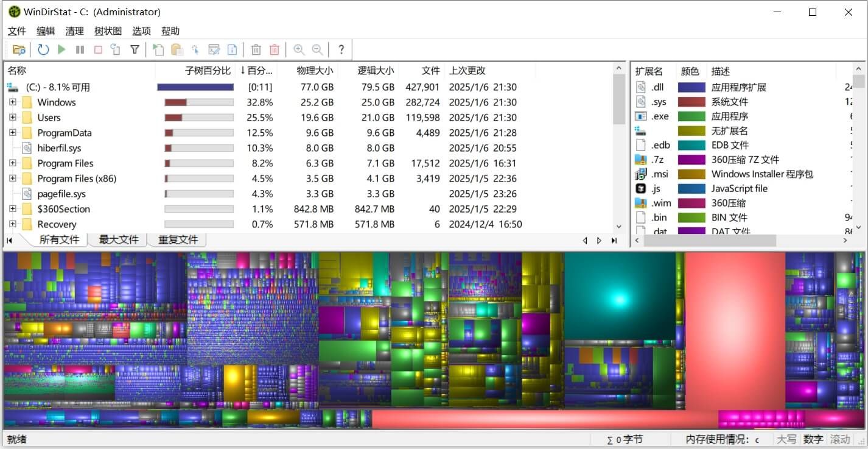
Task: Click the 数字 indicator in the status bar
Action: click(x=813, y=439)
